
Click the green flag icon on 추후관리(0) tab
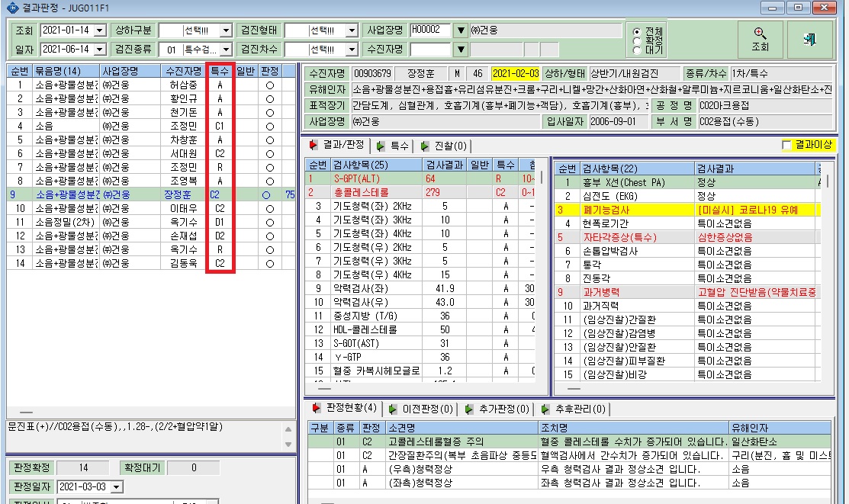(546, 409)
